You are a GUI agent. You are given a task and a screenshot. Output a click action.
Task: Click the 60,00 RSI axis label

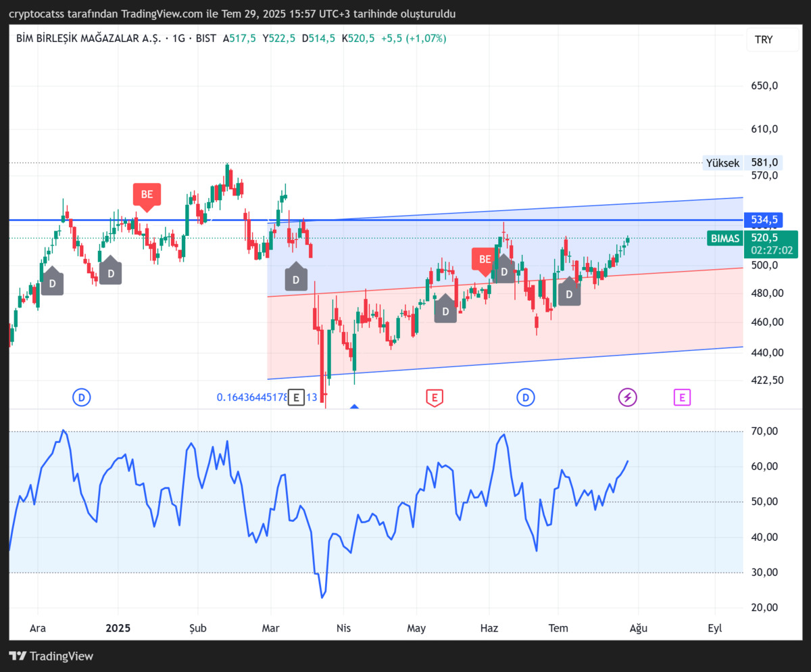pos(764,466)
